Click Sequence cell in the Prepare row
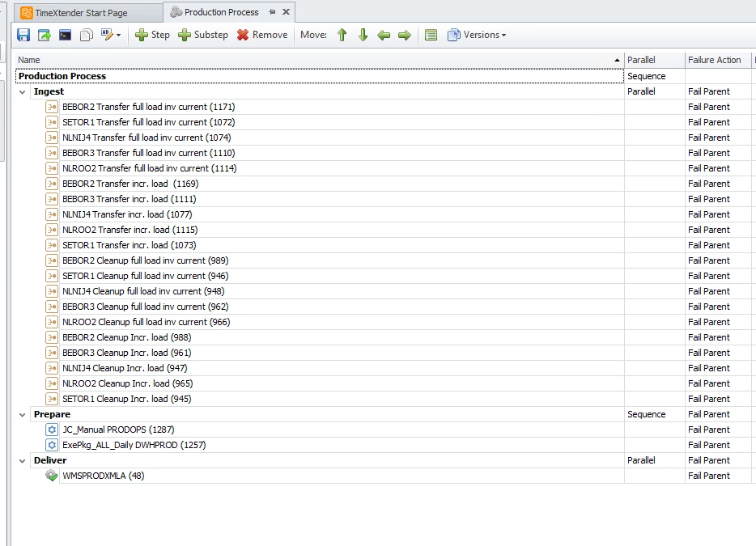756x546 pixels. (x=654, y=414)
